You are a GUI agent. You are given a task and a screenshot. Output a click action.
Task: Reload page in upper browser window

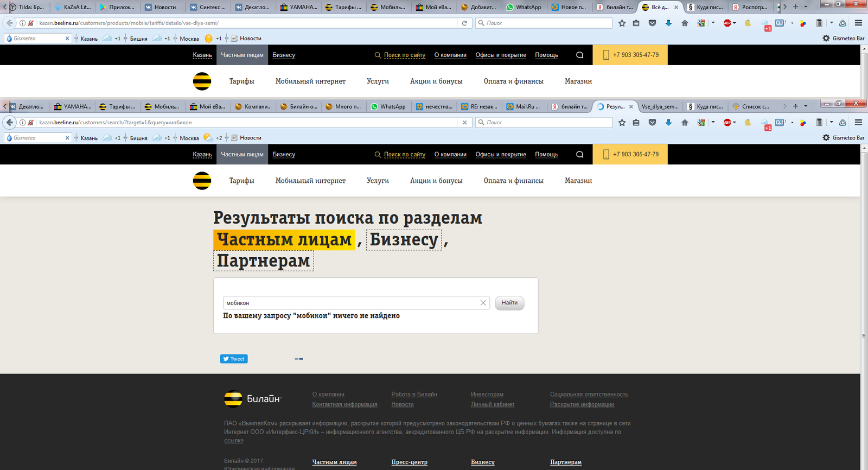tap(464, 23)
